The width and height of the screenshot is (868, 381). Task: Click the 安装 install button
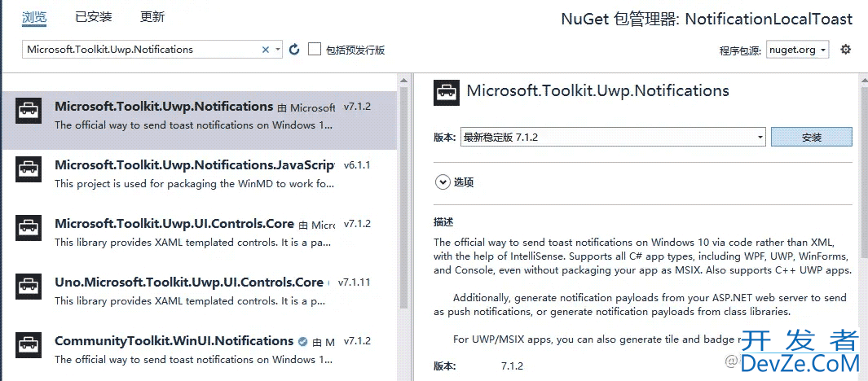point(812,137)
